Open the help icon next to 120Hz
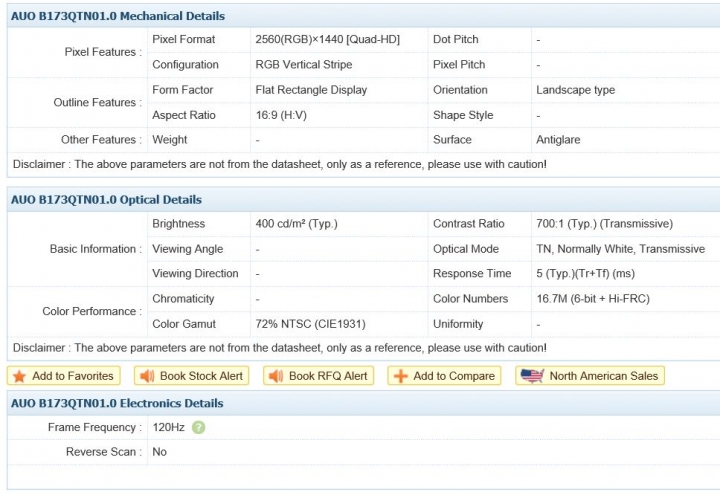This screenshot has width=720, height=495. [198, 428]
